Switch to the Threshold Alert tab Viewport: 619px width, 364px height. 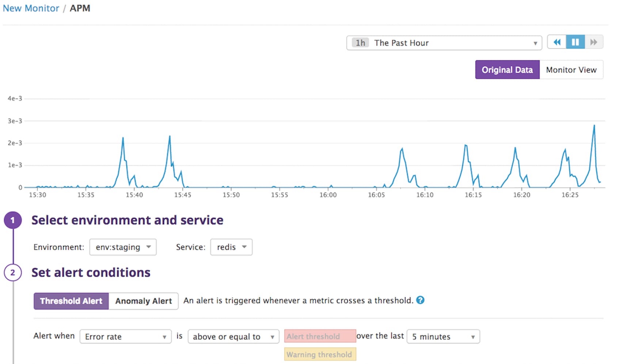[x=71, y=301]
